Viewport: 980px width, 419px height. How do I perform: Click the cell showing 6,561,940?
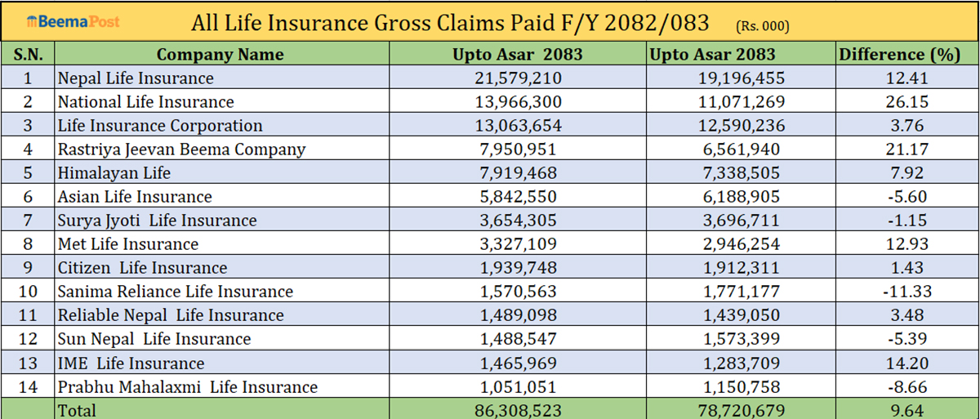click(742, 149)
